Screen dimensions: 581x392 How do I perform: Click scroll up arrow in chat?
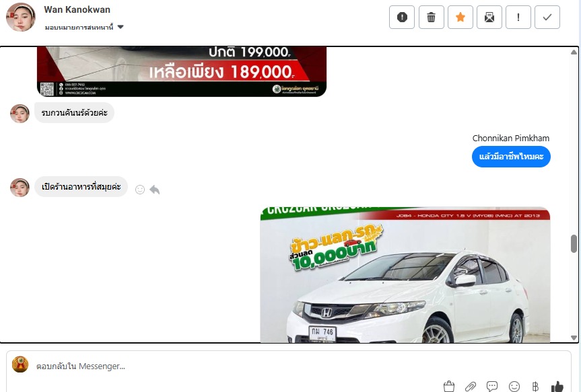pos(574,52)
